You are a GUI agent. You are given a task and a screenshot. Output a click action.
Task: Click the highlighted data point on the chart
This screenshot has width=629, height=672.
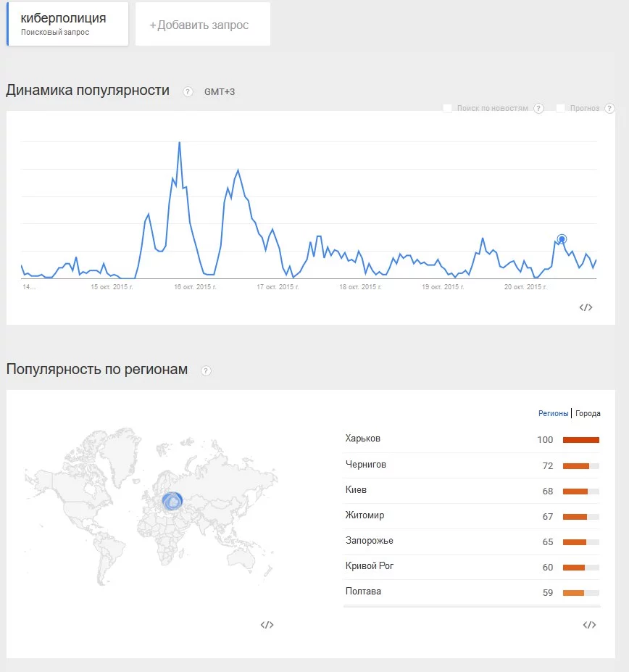tap(562, 239)
